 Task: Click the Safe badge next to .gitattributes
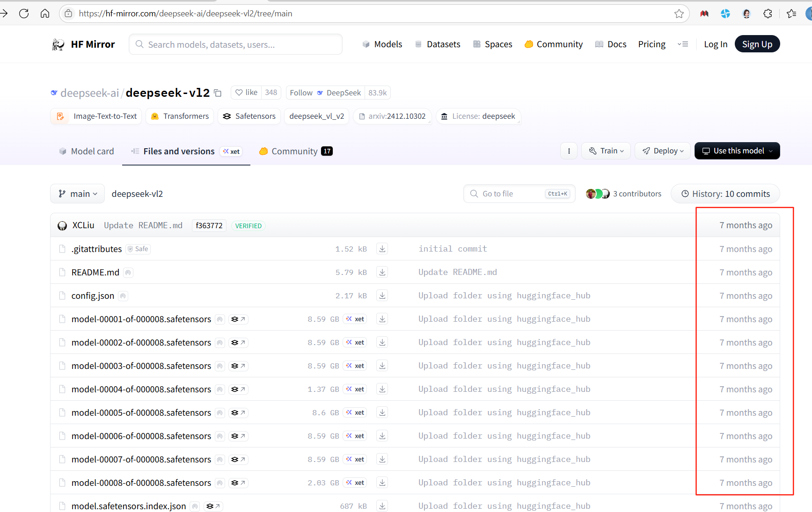[138, 249]
